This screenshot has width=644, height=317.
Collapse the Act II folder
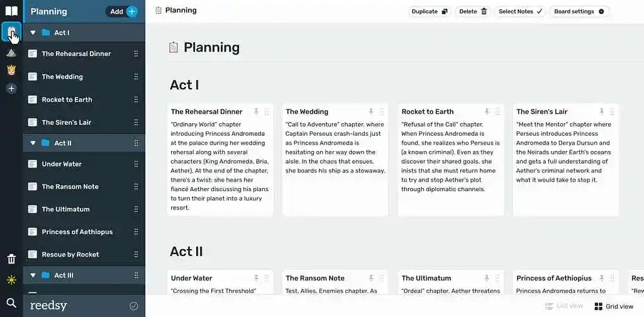[33, 143]
